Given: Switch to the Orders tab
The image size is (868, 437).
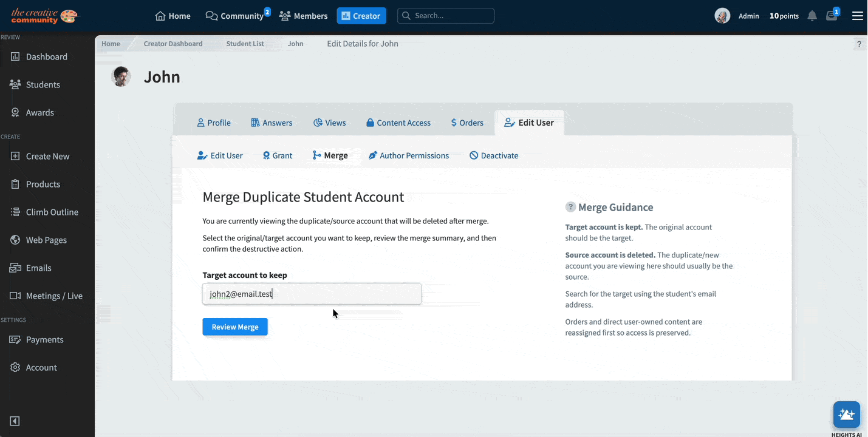Looking at the screenshot, I should click(467, 123).
